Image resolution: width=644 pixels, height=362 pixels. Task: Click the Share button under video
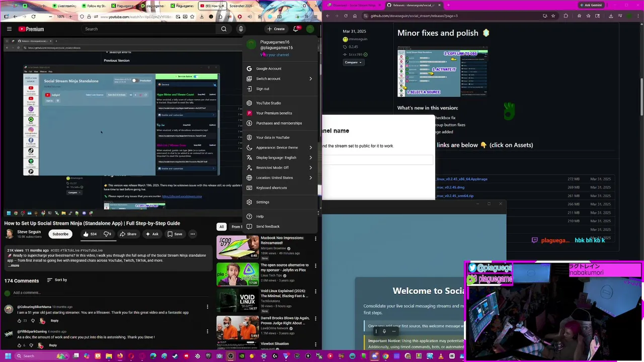[128, 234]
